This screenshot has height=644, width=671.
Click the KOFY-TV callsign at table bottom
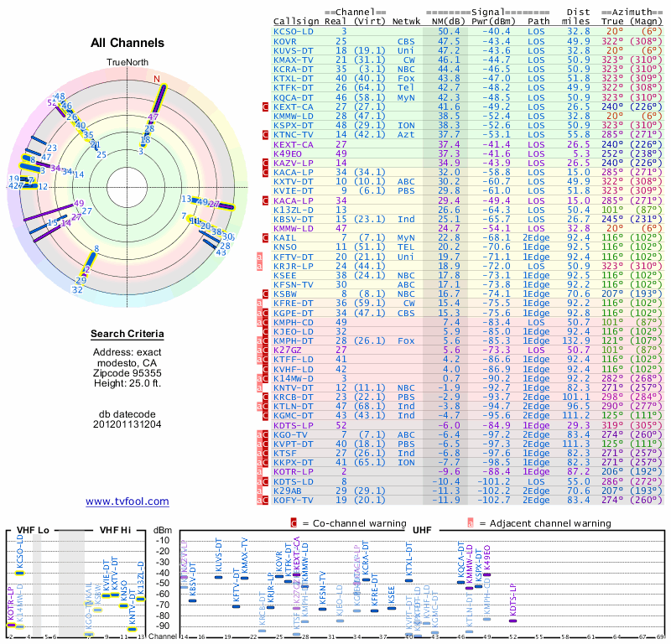pyautogui.click(x=294, y=501)
